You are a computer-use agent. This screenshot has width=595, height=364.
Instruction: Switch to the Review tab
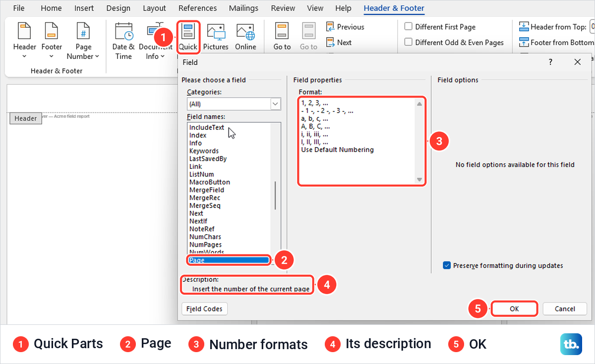click(283, 8)
